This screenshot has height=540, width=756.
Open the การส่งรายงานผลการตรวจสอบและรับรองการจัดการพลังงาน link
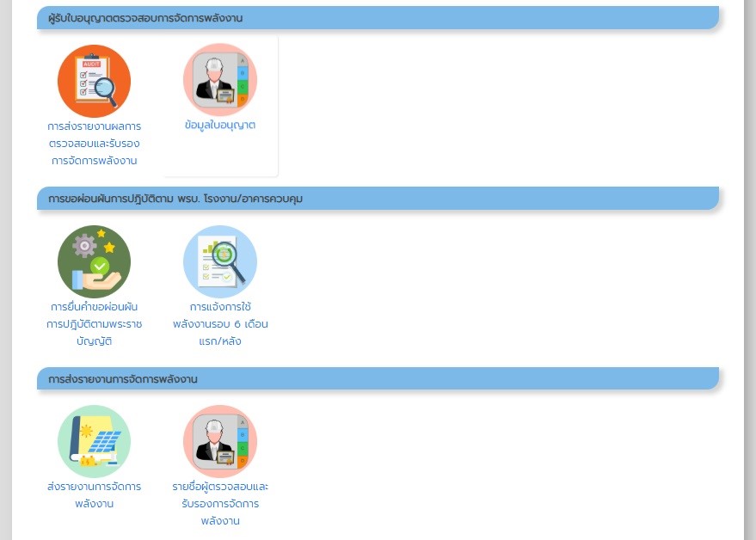click(94, 143)
